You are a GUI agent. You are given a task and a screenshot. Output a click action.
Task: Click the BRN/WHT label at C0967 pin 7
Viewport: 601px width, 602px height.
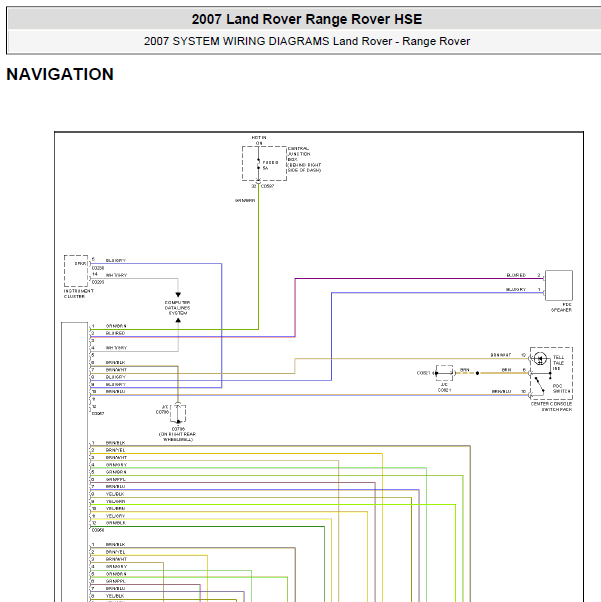pyautogui.click(x=116, y=370)
